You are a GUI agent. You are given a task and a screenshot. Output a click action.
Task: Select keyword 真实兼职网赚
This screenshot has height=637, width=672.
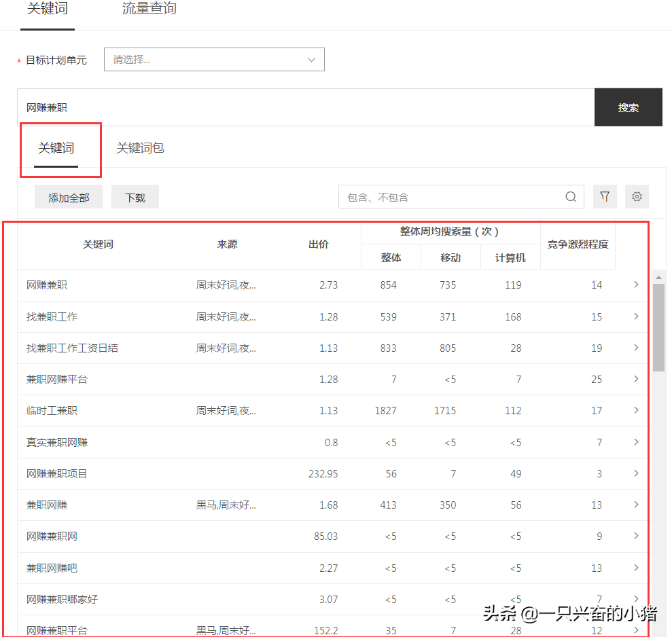coord(57,442)
